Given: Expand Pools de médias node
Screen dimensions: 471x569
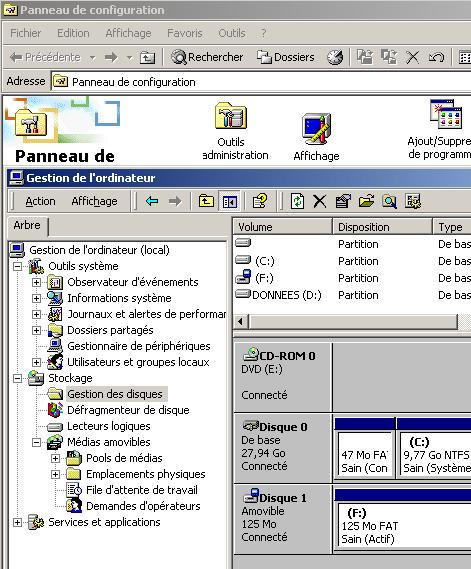Looking at the screenshot, I should tap(55, 458).
